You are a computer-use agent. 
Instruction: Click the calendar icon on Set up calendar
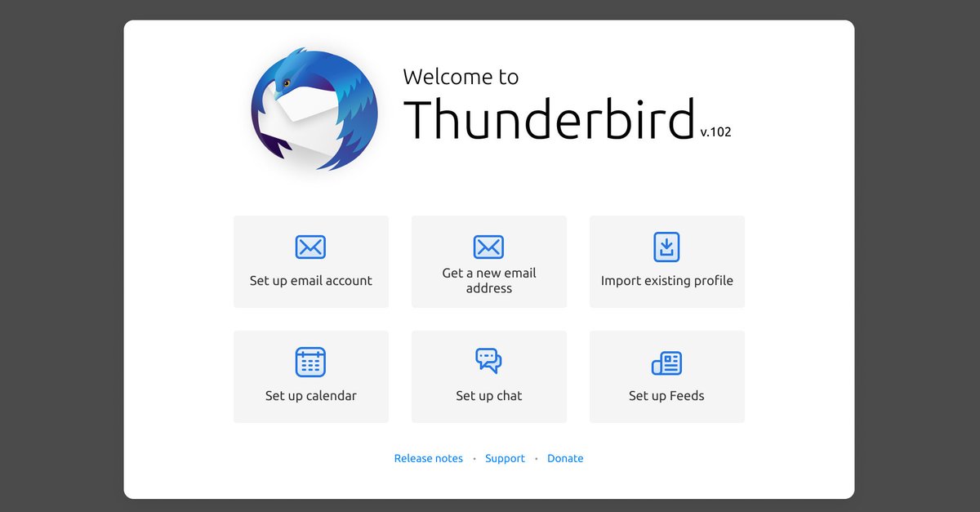pos(310,362)
